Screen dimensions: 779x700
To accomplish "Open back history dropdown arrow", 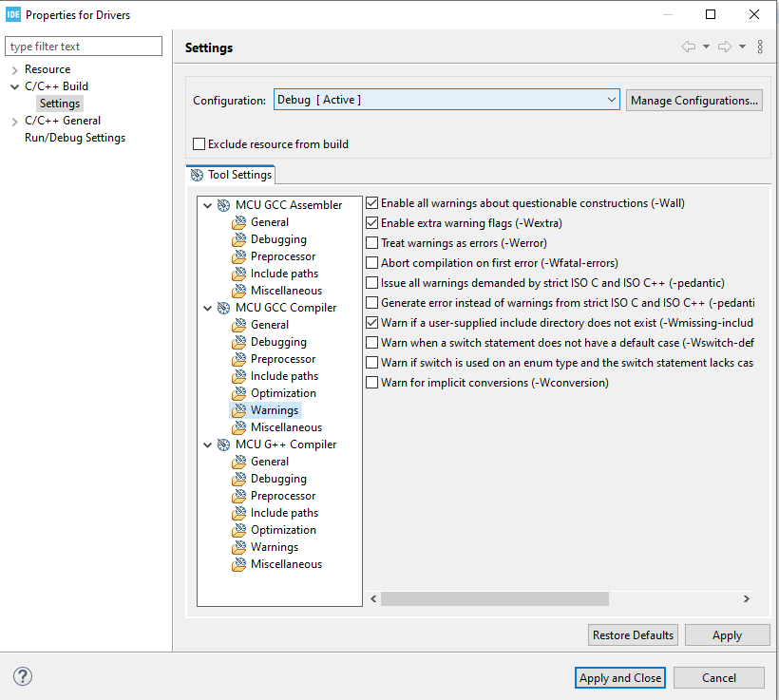I will pyautogui.click(x=706, y=47).
